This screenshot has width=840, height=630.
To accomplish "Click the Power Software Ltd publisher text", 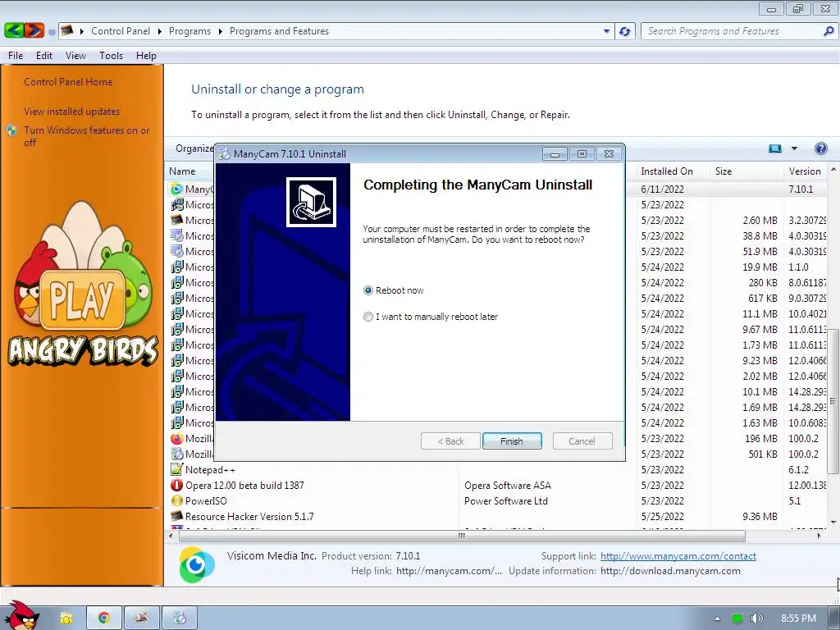I will pyautogui.click(x=505, y=501).
